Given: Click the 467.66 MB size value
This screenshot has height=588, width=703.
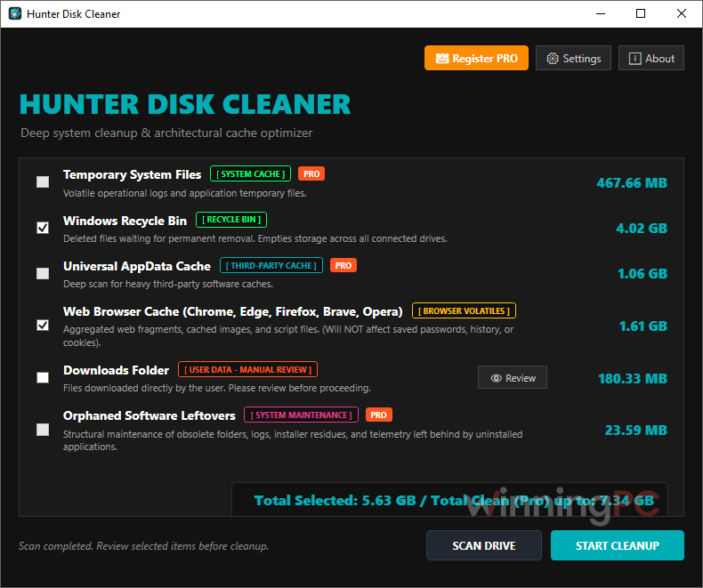Looking at the screenshot, I should (x=631, y=183).
